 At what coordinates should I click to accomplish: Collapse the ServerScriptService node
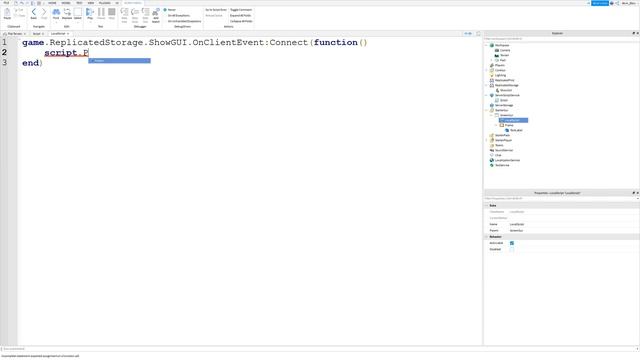(487, 95)
